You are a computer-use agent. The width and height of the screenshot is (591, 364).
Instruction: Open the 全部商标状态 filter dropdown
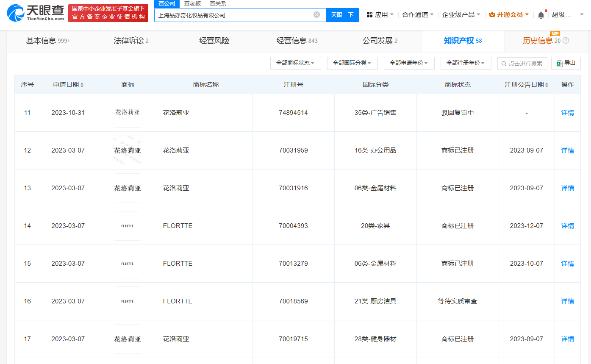295,63
